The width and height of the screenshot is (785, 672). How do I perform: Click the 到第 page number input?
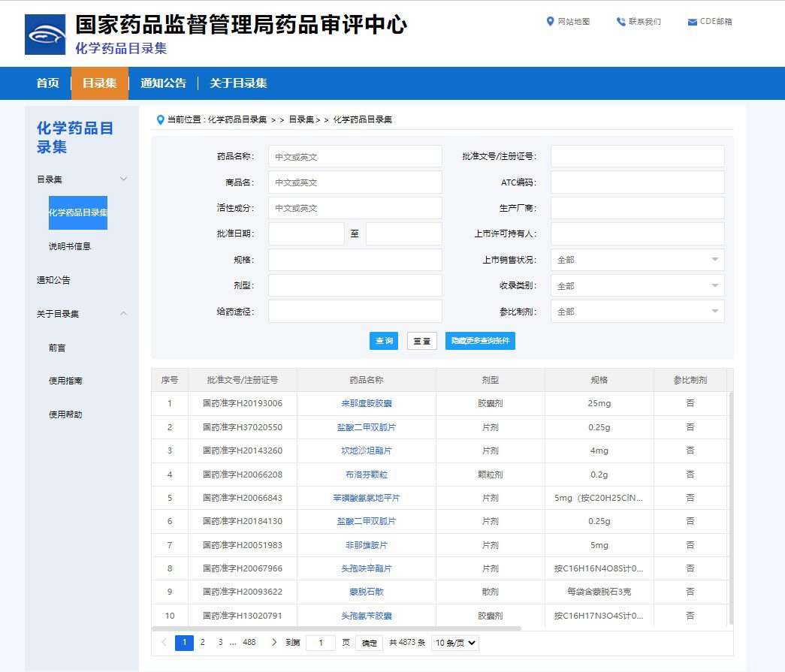[x=321, y=643]
